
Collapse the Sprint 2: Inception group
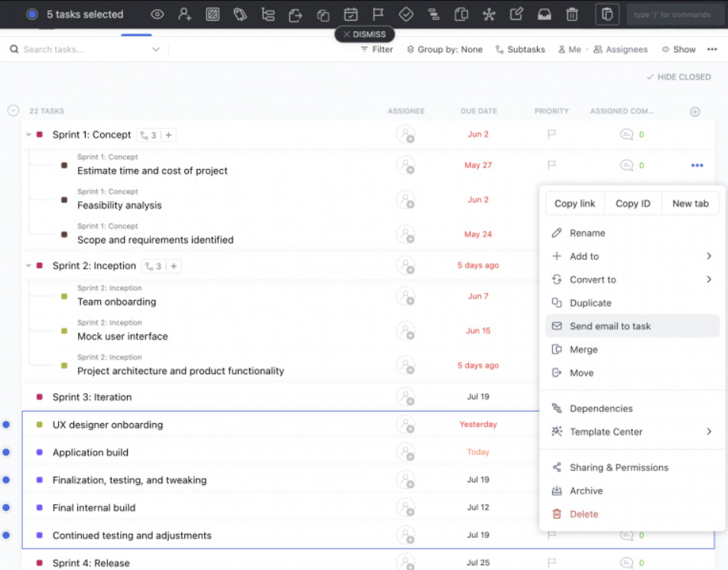point(28,265)
